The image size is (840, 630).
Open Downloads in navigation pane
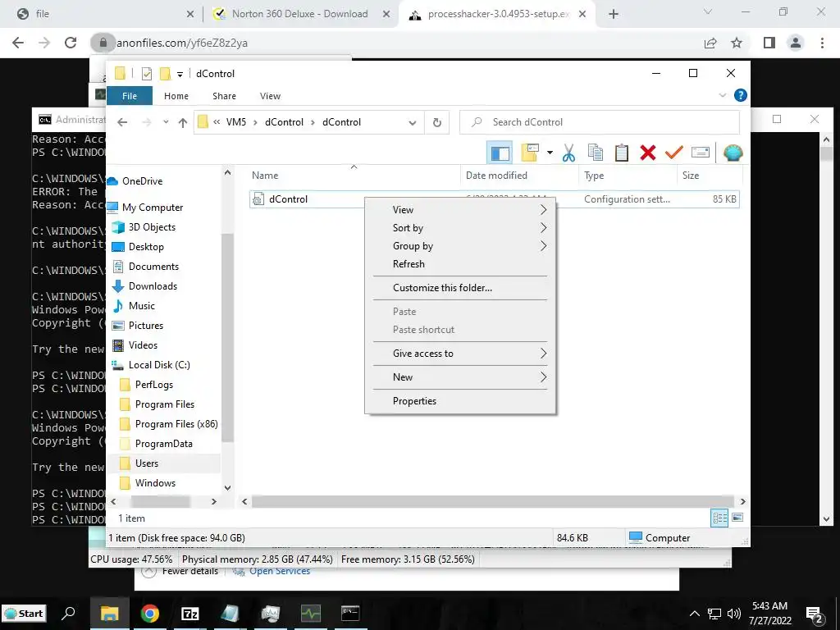click(153, 286)
